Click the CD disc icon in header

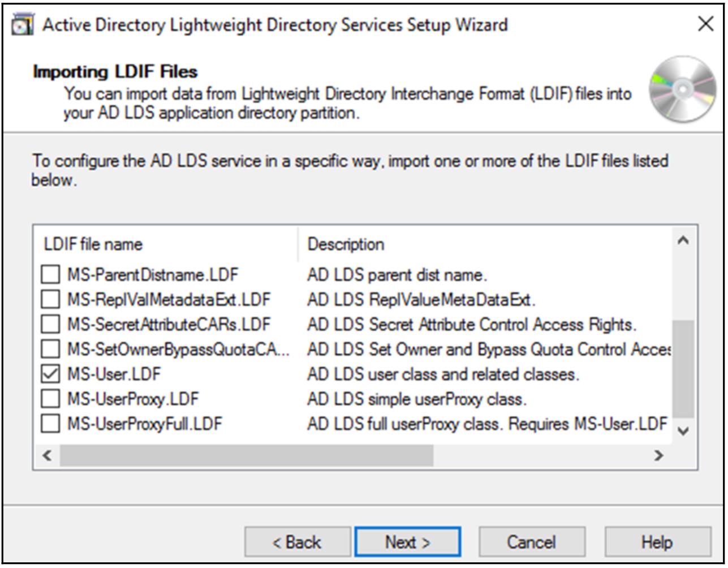click(682, 89)
